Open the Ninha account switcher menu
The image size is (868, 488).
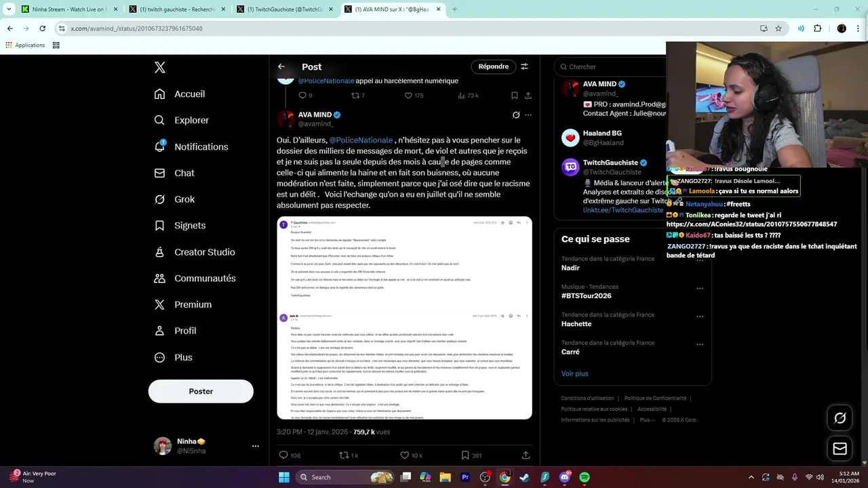click(206, 446)
